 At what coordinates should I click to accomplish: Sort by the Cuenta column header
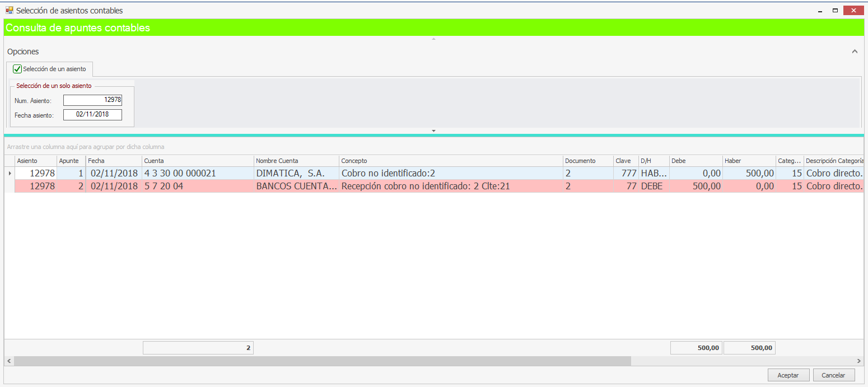pos(197,161)
